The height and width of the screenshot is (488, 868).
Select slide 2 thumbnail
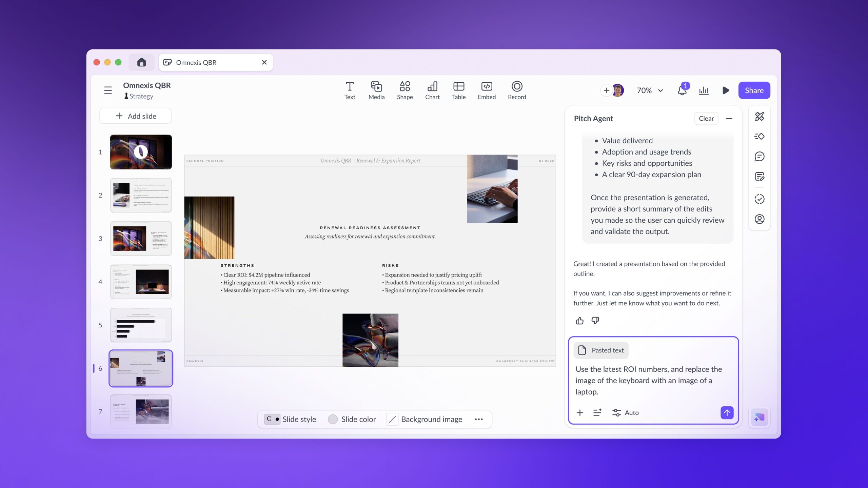(x=141, y=195)
